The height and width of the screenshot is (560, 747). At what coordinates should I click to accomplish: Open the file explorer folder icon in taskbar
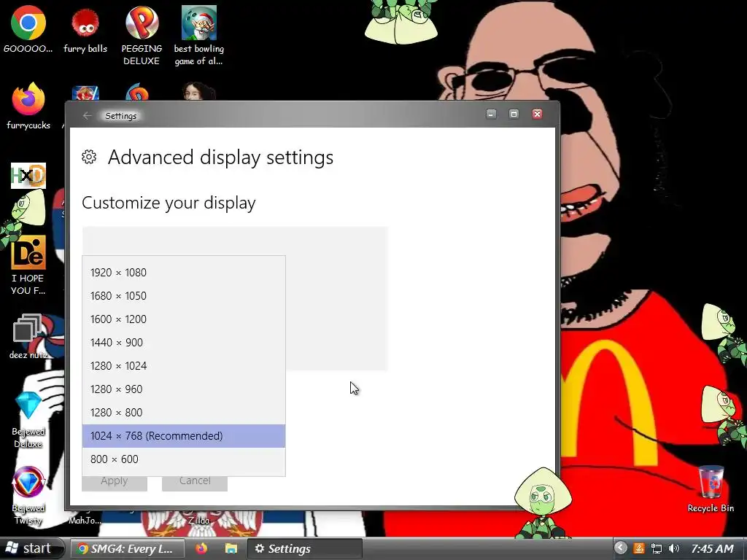coord(231,548)
